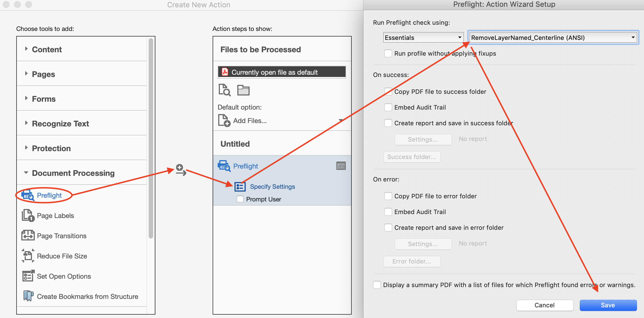Click the Reduce File Size tool icon
Screen dimensions: 644x318
26,256
